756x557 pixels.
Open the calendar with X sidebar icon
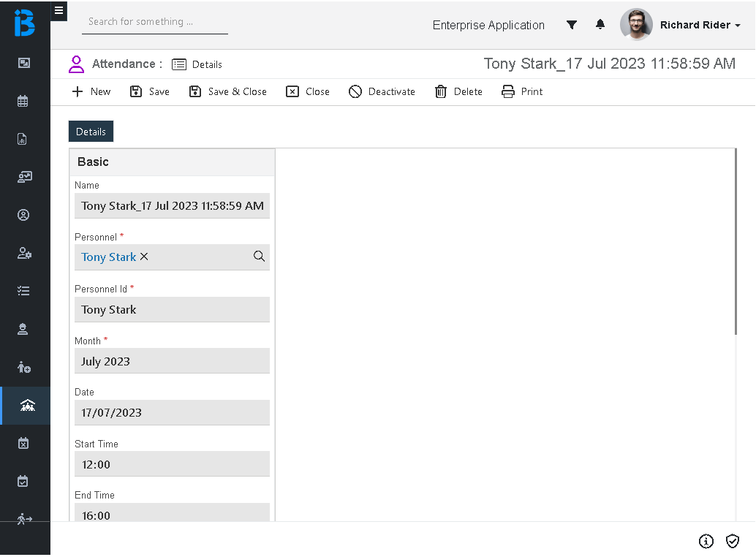[x=23, y=443]
